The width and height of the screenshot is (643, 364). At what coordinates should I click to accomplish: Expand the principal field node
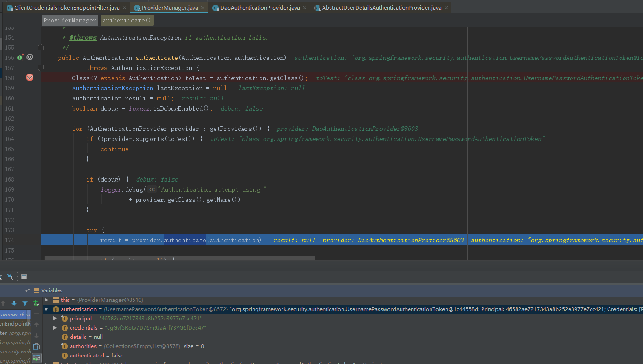(55, 318)
